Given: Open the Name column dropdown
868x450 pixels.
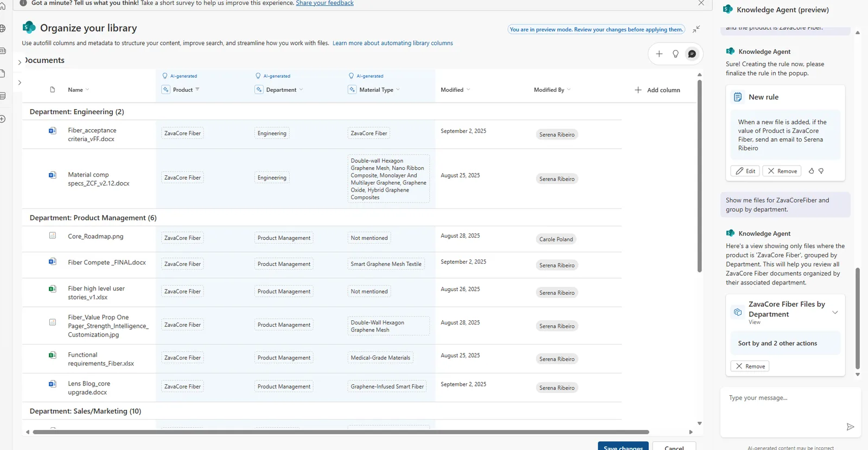Looking at the screenshot, I should coord(87,90).
